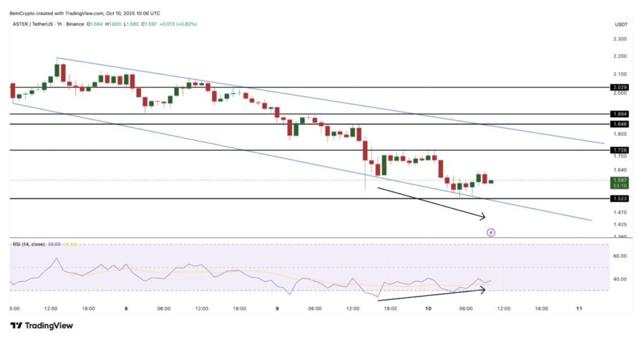Click the 1.726 resistance level label

620,150
